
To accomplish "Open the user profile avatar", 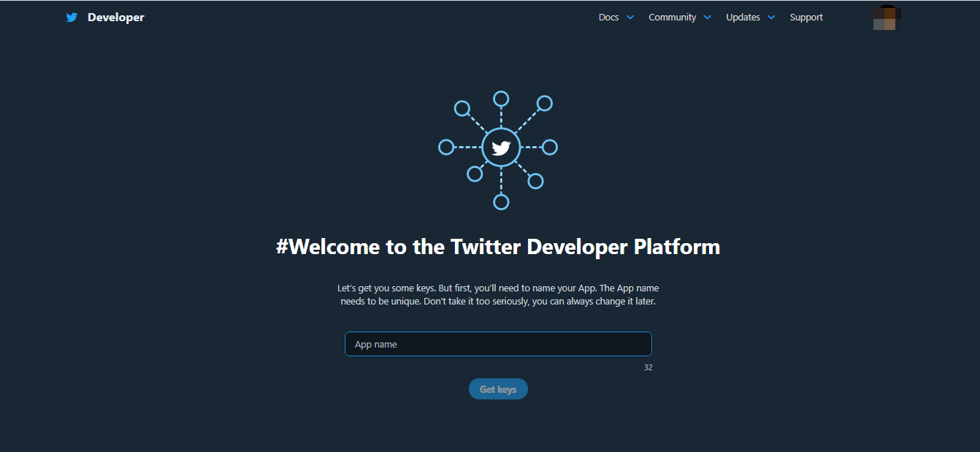I will (x=887, y=18).
